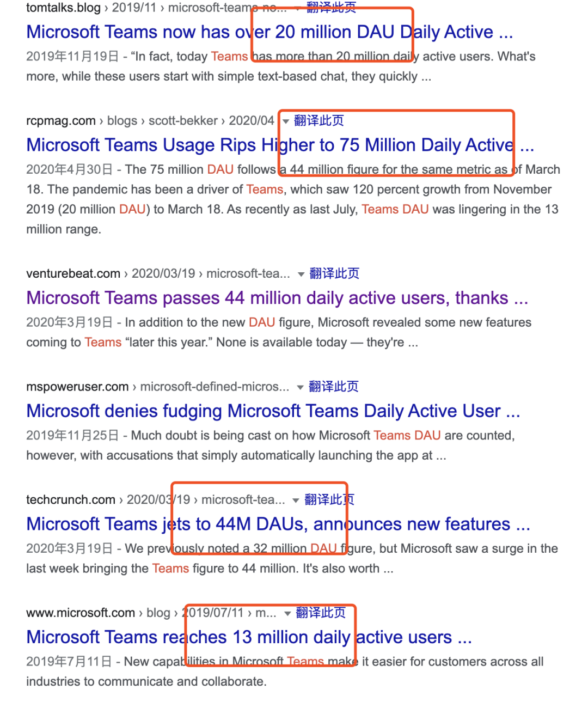588x702 pixels.
Task: Click 翻译此页 for the rcpmag.com result
Action: click(319, 121)
